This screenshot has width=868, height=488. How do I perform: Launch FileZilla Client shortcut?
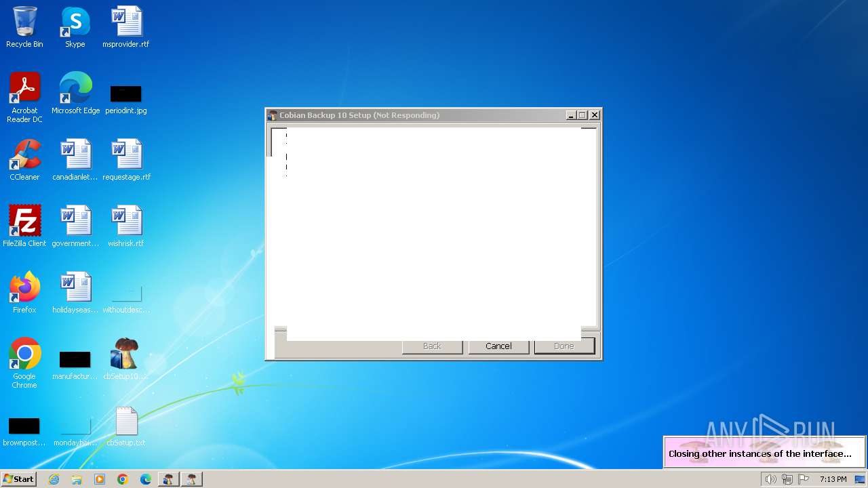click(24, 226)
